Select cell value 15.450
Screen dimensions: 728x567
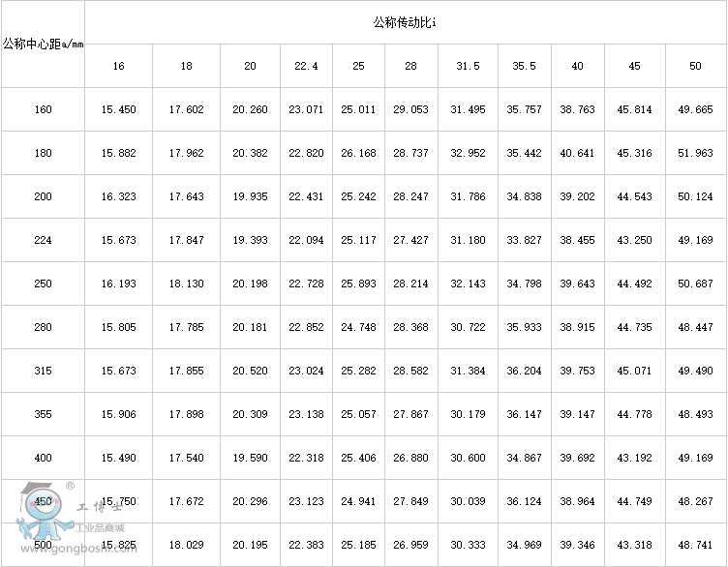119,109
